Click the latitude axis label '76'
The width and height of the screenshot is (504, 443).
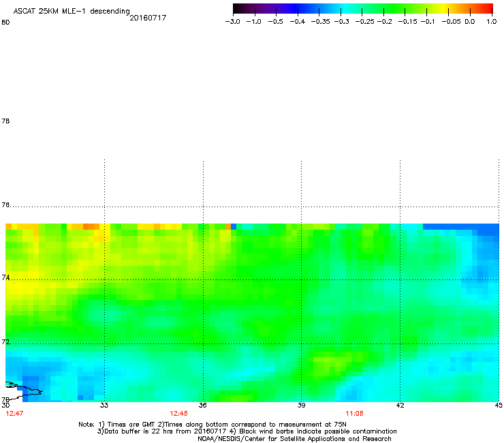5,205
